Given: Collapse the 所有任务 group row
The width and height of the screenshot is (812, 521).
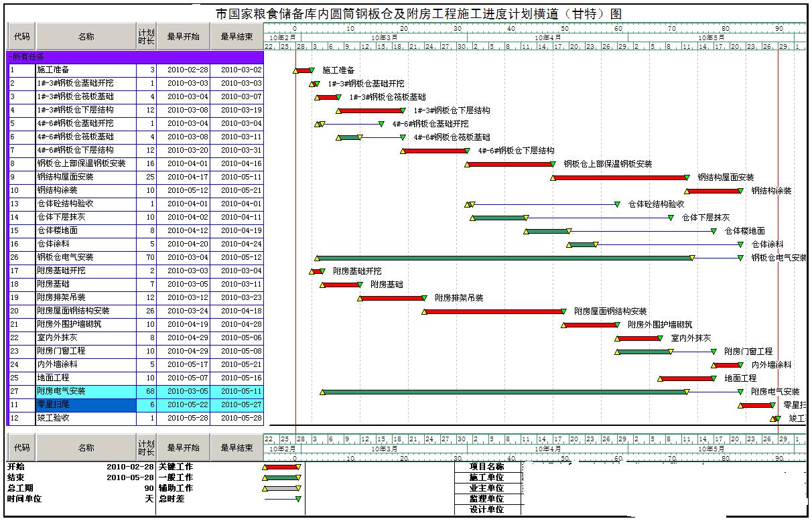Looking at the screenshot, I should (9, 56).
